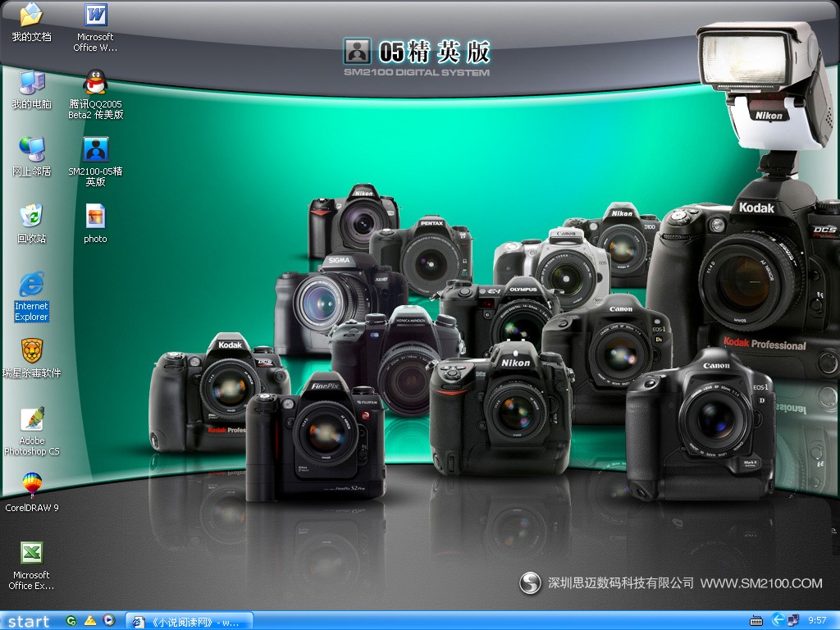Screen dimensions: 840x630
Task: Click the photo file icon
Action: [96, 217]
